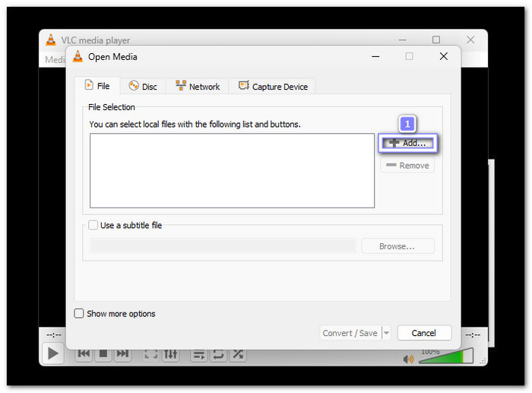
Task: Switch to the Network tab
Action: click(x=198, y=86)
